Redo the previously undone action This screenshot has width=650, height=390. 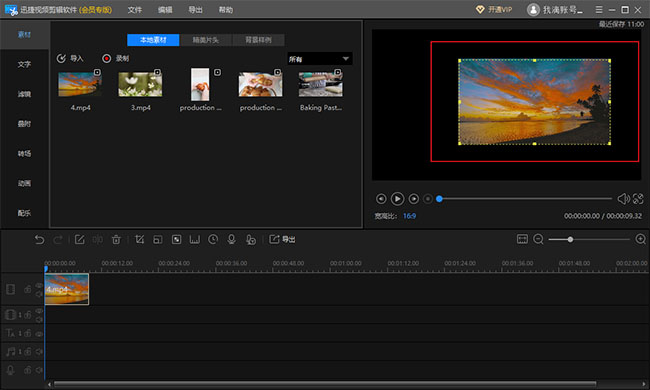(x=58, y=240)
